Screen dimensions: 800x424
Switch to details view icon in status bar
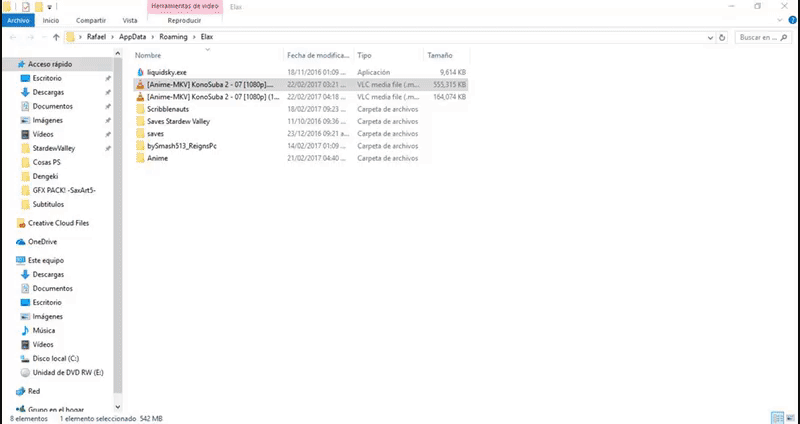(777, 418)
